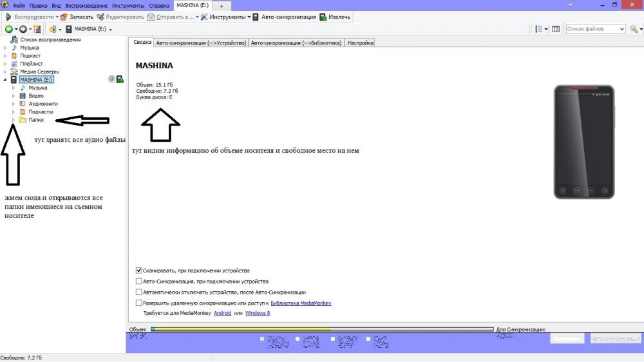Screen dimensions: 644x362
Task: Open the Файл menu
Action: [19, 6]
